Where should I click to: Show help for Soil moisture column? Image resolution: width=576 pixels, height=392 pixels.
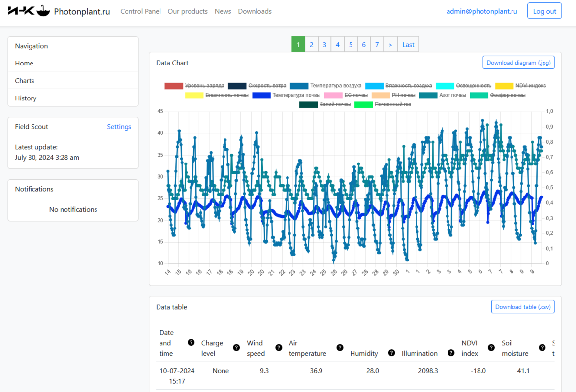point(542,348)
